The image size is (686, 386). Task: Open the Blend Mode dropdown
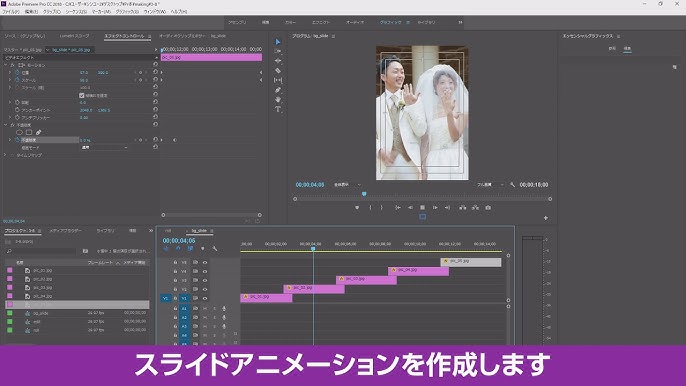pos(105,147)
